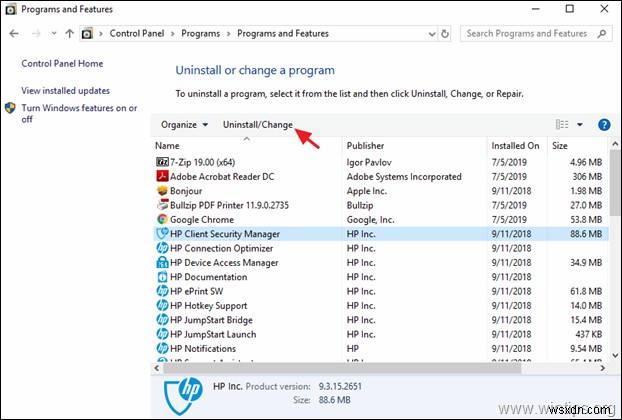Select the Adobe Acrobat Reader DC icon
The height and width of the screenshot is (420, 622).
pos(163,176)
